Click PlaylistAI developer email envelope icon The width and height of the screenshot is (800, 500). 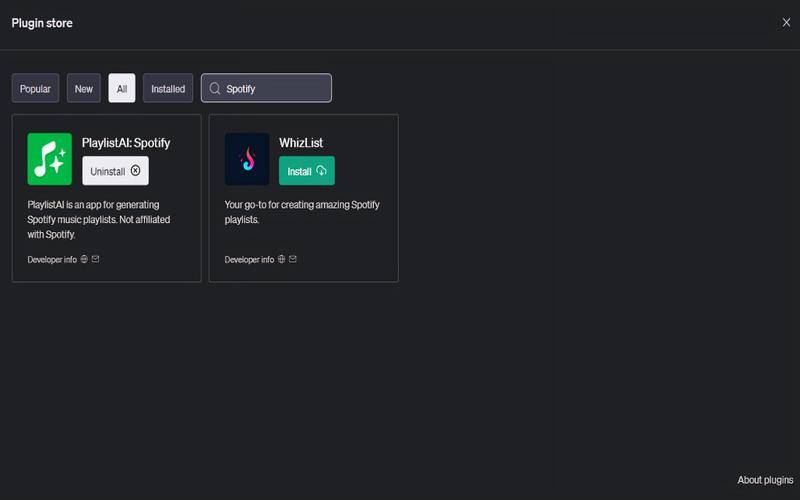[x=95, y=259]
